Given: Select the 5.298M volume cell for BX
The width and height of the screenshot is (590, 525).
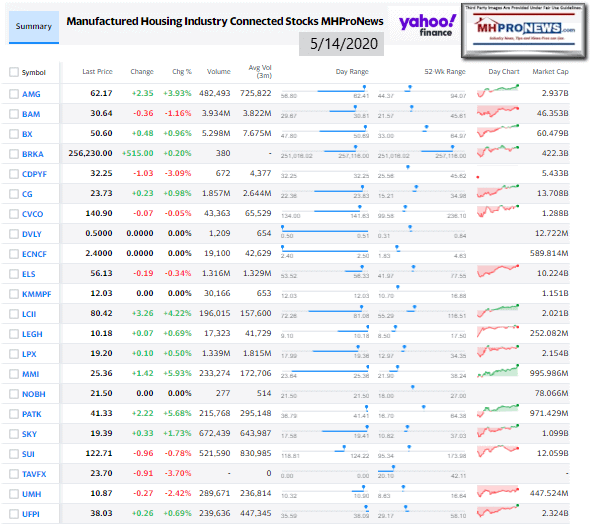Looking at the screenshot, I should pos(216,133).
